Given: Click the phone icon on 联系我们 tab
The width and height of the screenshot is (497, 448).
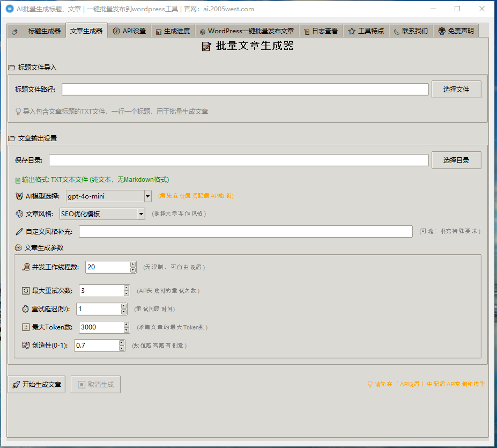Looking at the screenshot, I should [396, 32].
